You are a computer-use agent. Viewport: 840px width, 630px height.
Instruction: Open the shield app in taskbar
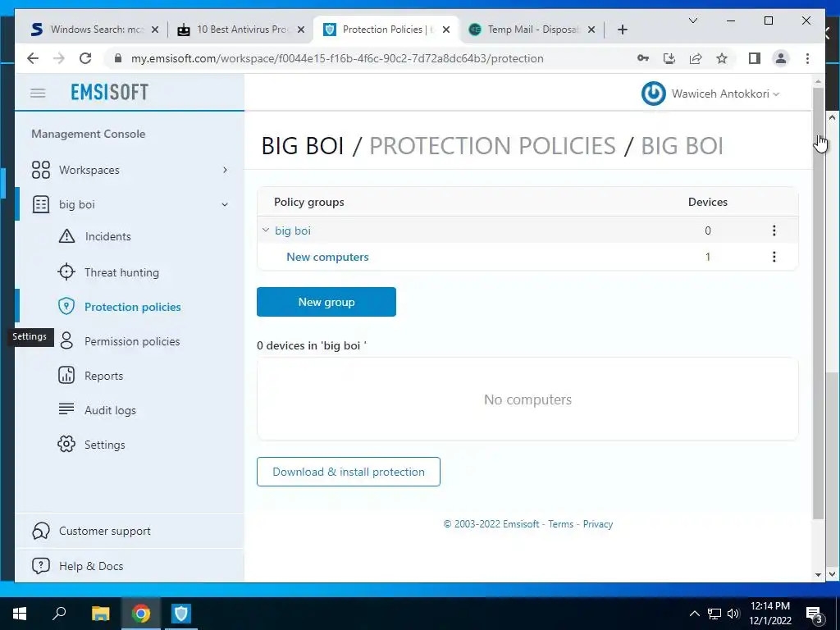(x=181, y=614)
